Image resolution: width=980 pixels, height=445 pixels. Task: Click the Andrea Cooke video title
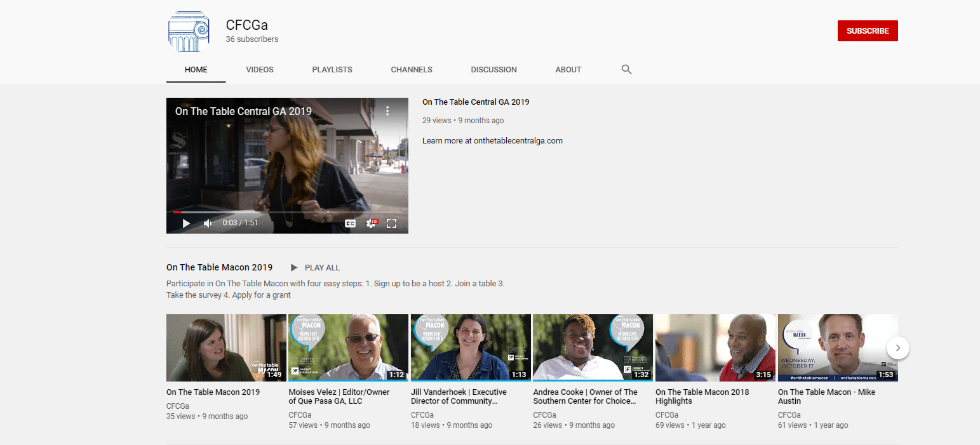click(585, 397)
